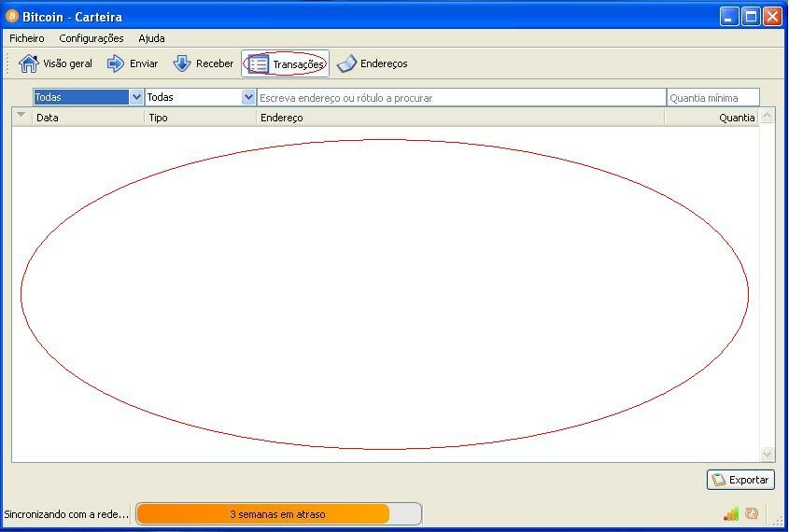Open the Visão geral home icon
Screen dimensions: 789x532
pyautogui.click(x=29, y=63)
